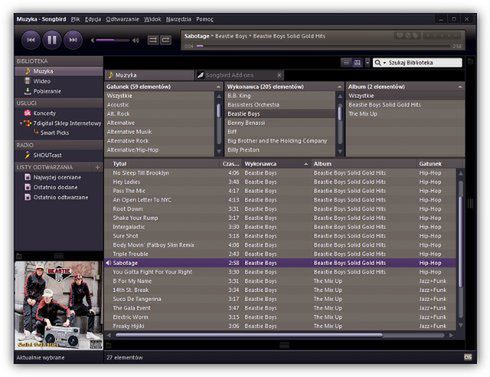The width and height of the screenshot is (490, 377).
Task: Sort tracks by Album column header
Action: coord(364,164)
